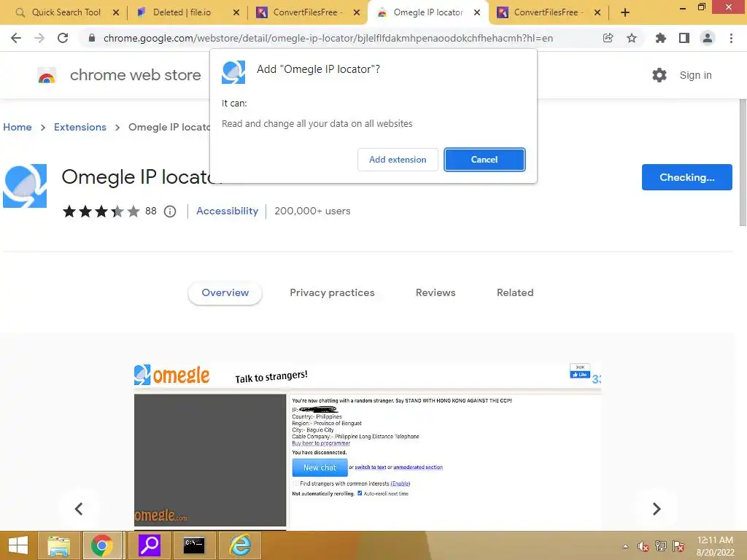Open Windows Start button
This screenshot has width=747, height=560.
coord(18,545)
